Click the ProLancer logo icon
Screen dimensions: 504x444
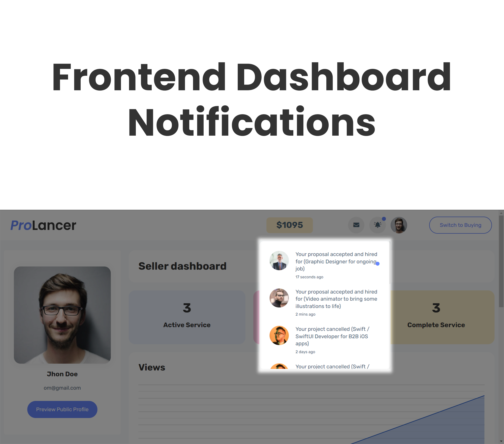[44, 225]
